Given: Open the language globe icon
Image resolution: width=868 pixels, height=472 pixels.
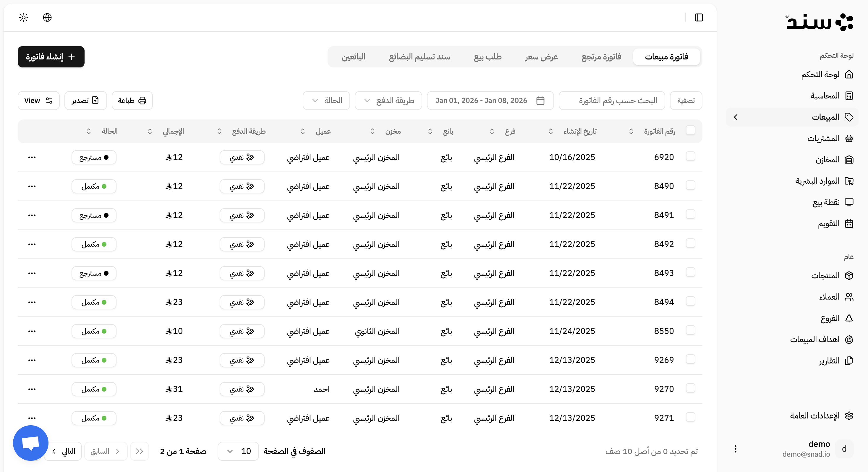Looking at the screenshot, I should coord(47,17).
